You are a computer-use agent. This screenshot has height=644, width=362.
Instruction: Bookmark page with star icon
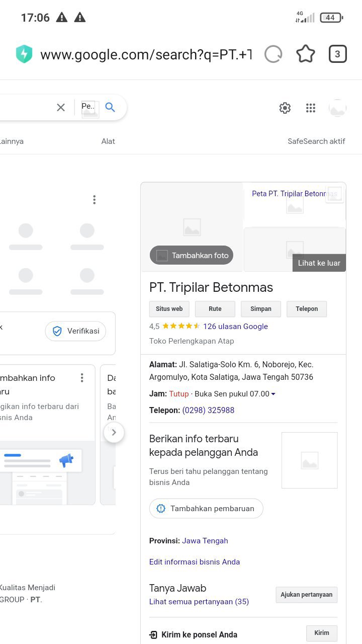click(x=306, y=54)
